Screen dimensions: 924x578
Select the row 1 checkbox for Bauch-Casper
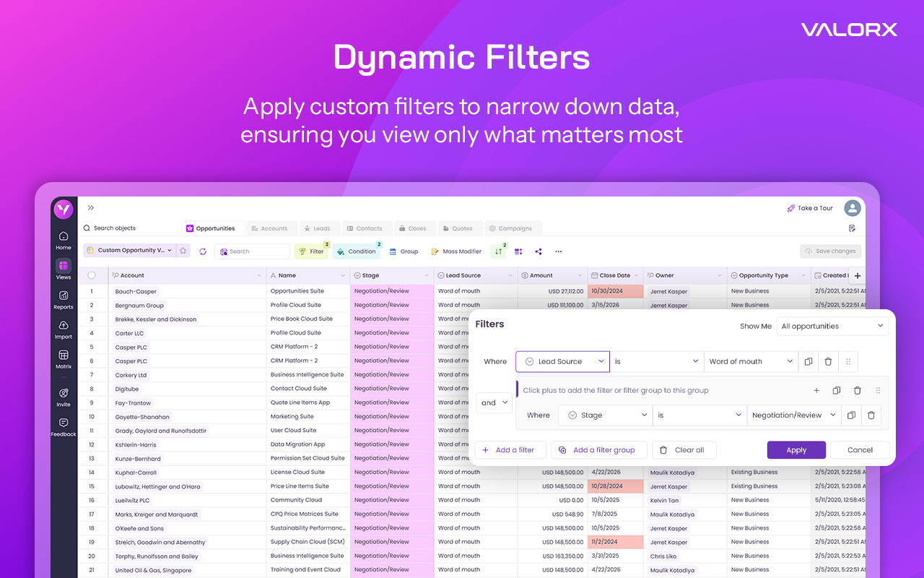click(92, 291)
